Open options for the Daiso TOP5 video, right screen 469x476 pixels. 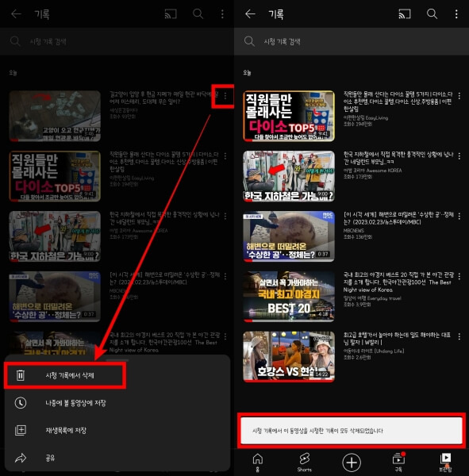point(459,96)
